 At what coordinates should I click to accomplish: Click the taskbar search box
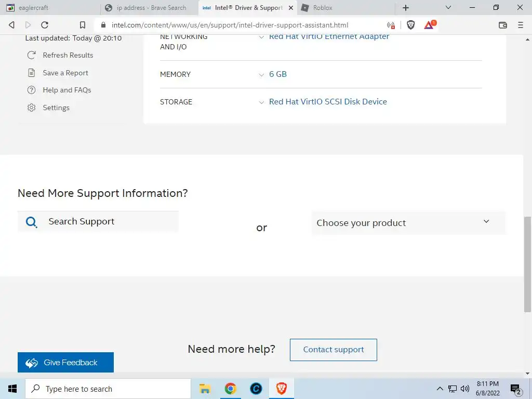click(x=108, y=389)
